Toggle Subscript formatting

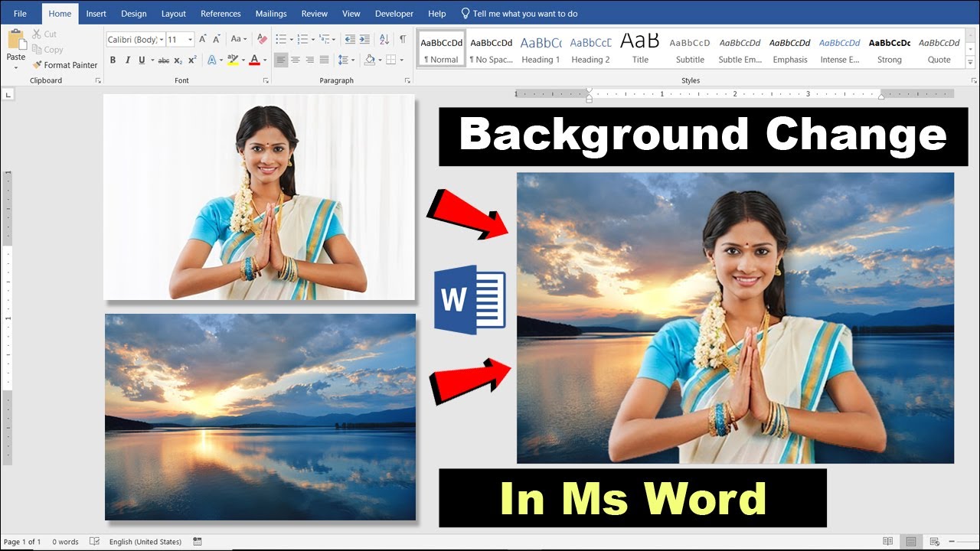click(x=178, y=60)
